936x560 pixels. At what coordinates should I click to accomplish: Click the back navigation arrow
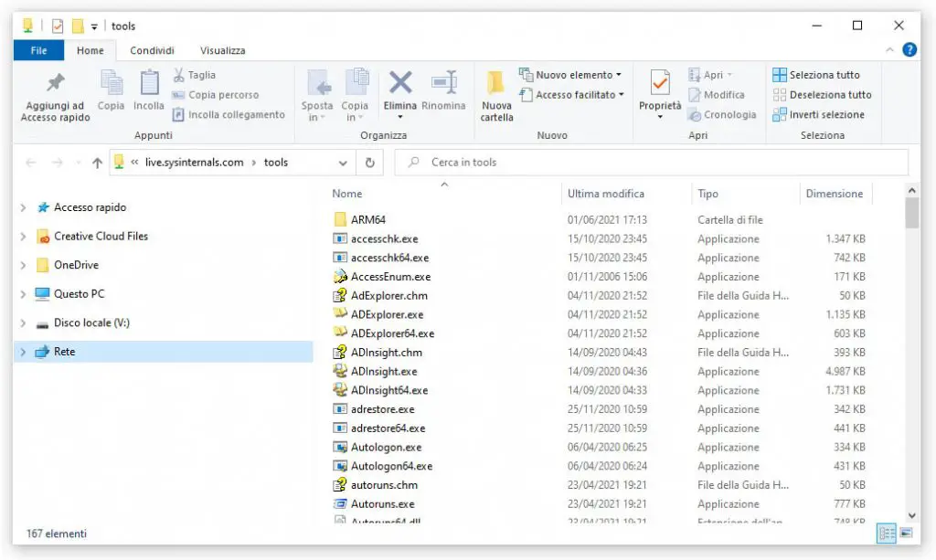tap(31, 163)
